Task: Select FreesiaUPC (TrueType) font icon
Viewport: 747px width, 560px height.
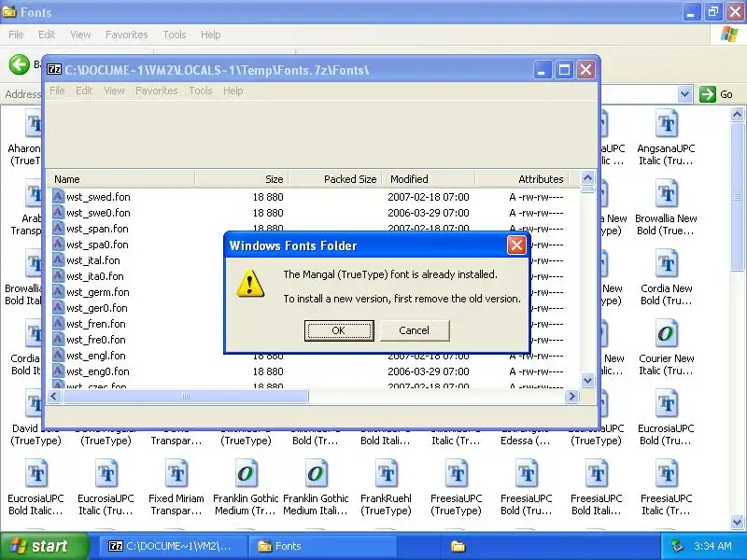Action: coord(456,473)
